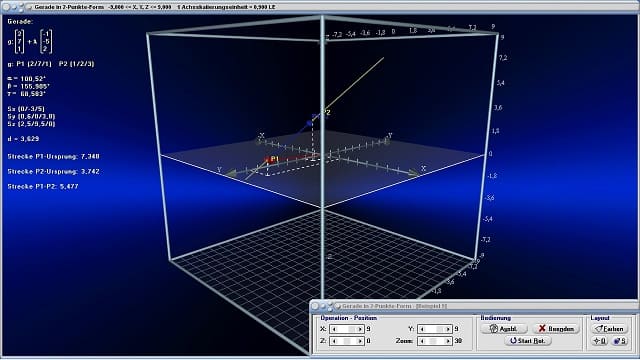Click the Ausbl. hide button

(504, 329)
